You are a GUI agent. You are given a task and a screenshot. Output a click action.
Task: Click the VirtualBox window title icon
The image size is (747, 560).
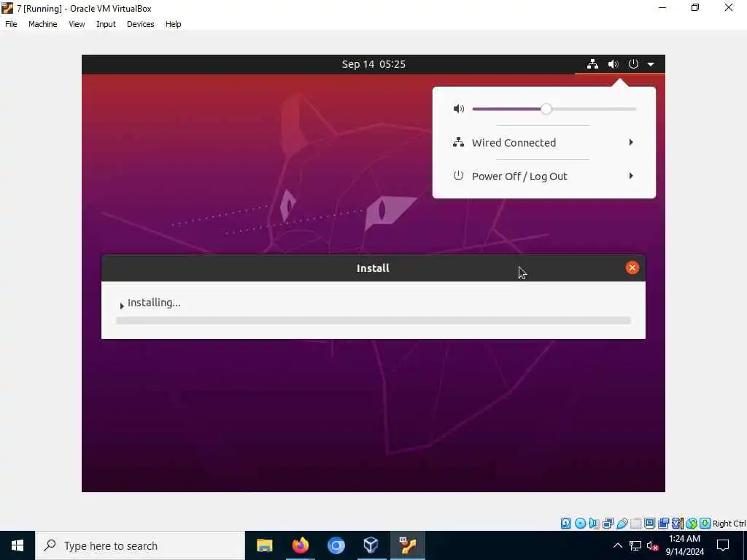(x=7, y=8)
